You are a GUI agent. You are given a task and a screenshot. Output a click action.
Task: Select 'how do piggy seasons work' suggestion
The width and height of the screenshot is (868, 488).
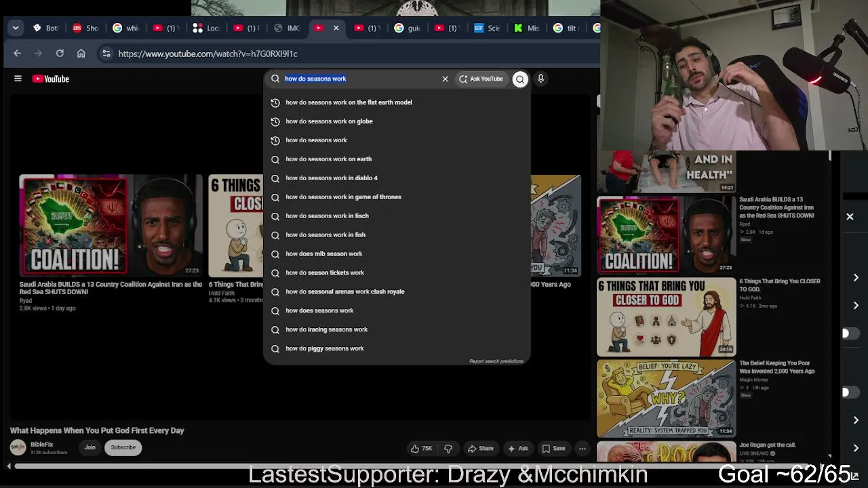point(397,349)
